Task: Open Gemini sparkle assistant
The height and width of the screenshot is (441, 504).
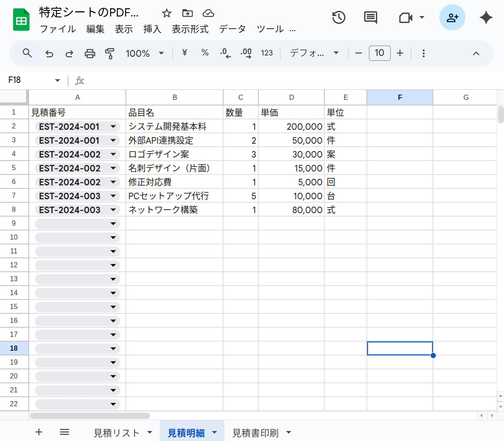Action: 486,17
